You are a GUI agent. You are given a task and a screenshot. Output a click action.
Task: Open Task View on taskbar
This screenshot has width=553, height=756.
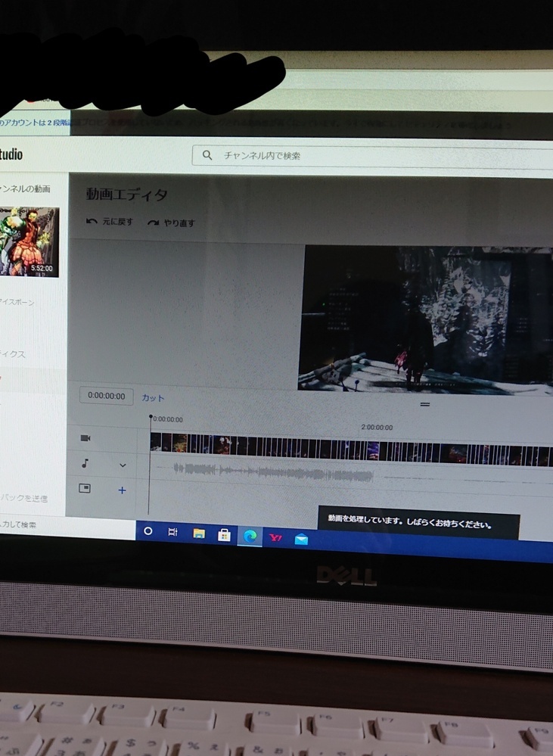[172, 532]
